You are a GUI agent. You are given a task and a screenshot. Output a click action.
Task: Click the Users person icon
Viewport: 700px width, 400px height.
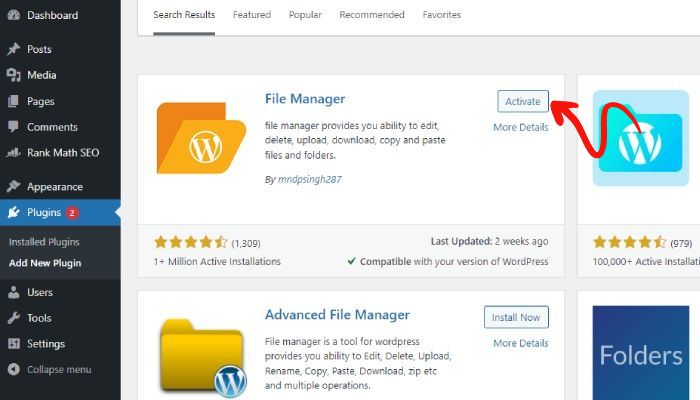coord(14,292)
